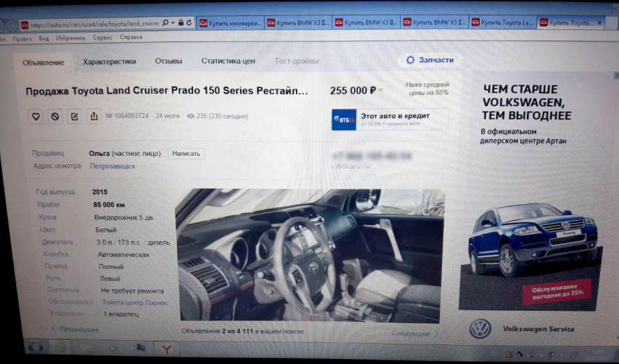Open Yandex browser from the taskbar
This screenshot has height=364, width=619.
coord(167,349)
